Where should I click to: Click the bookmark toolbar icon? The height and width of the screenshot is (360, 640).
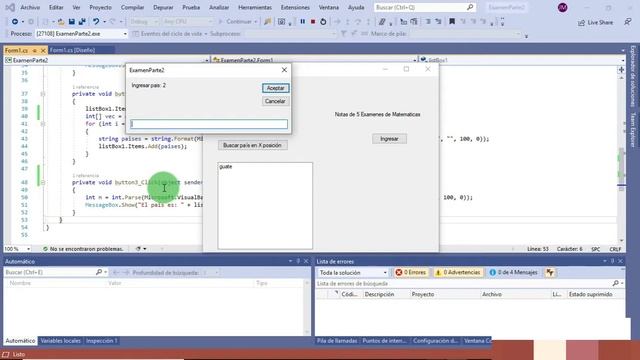pyautogui.click(x=452, y=22)
